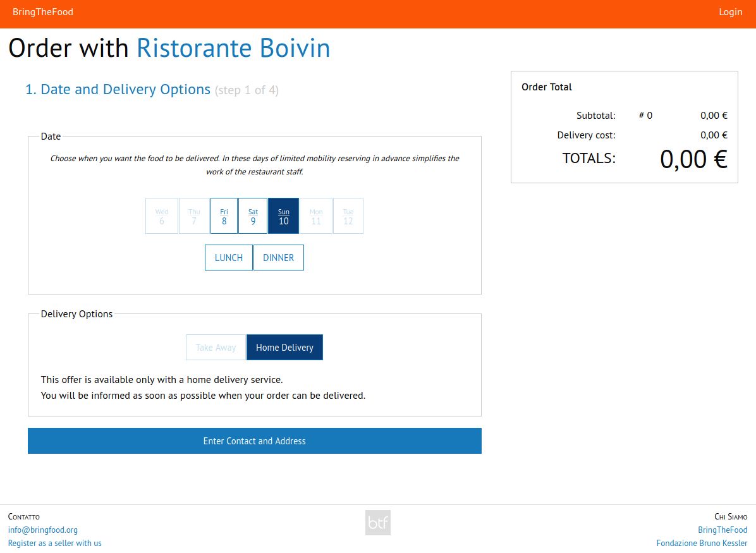Click the Delivery cost label

pos(587,135)
